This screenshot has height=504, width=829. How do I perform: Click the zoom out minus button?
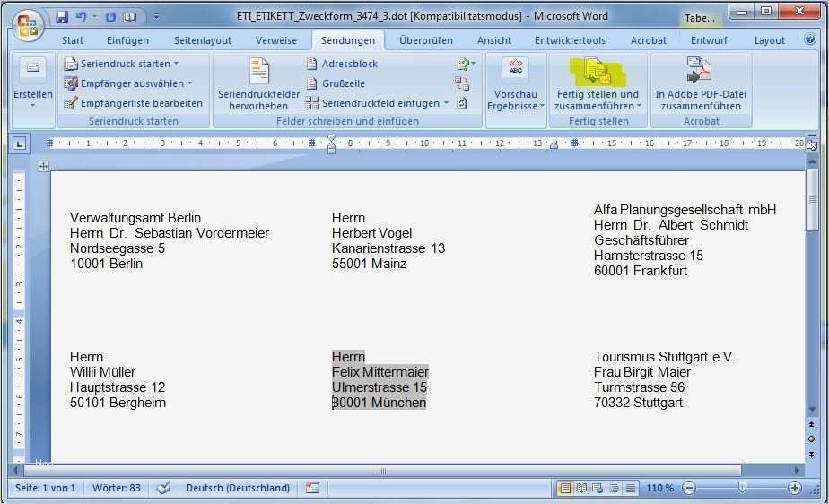coord(688,488)
